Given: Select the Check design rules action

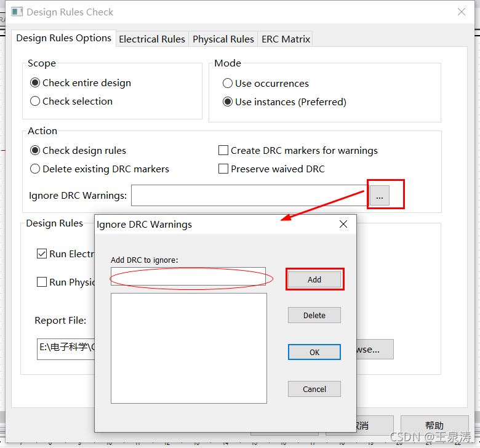Looking at the screenshot, I should point(35,150).
